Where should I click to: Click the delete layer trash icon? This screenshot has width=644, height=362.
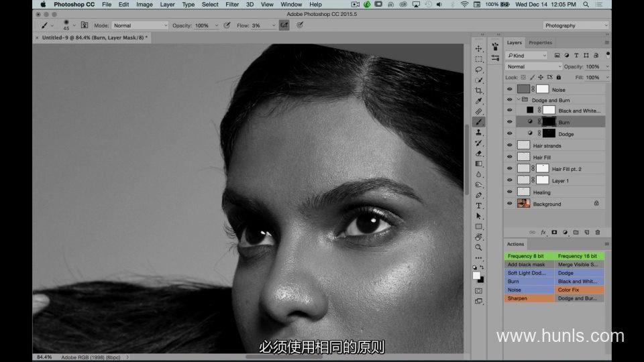[598, 233]
